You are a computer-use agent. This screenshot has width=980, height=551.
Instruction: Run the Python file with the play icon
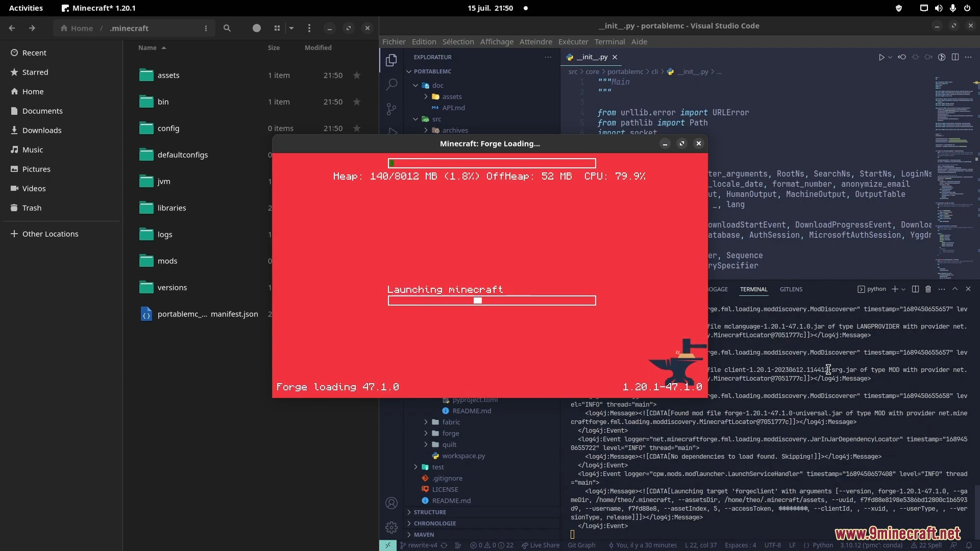tap(881, 57)
